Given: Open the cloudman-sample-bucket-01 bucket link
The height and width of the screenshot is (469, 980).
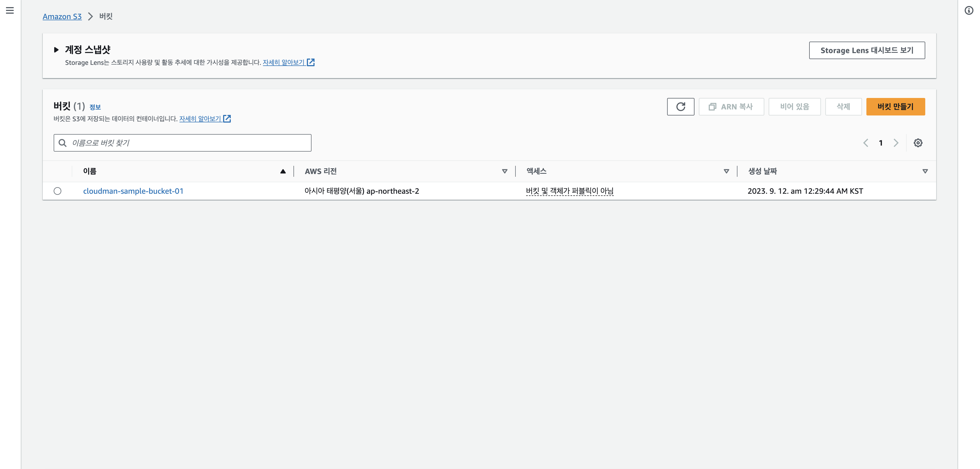Looking at the screenshot, I should (x=133, y=191).
